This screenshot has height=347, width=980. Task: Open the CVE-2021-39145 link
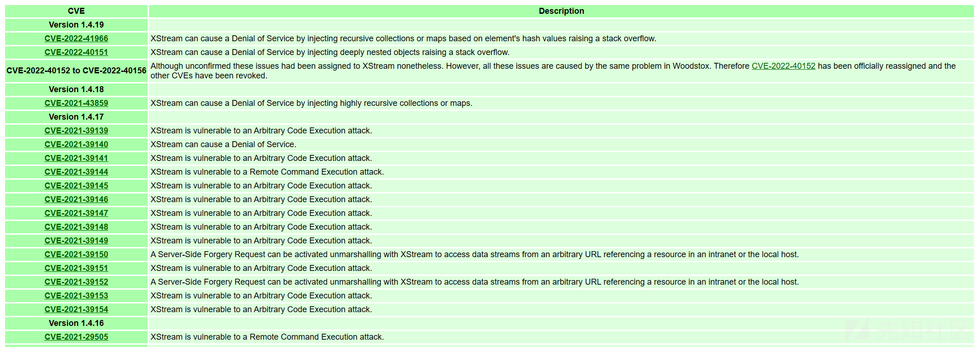coord(76,186)
